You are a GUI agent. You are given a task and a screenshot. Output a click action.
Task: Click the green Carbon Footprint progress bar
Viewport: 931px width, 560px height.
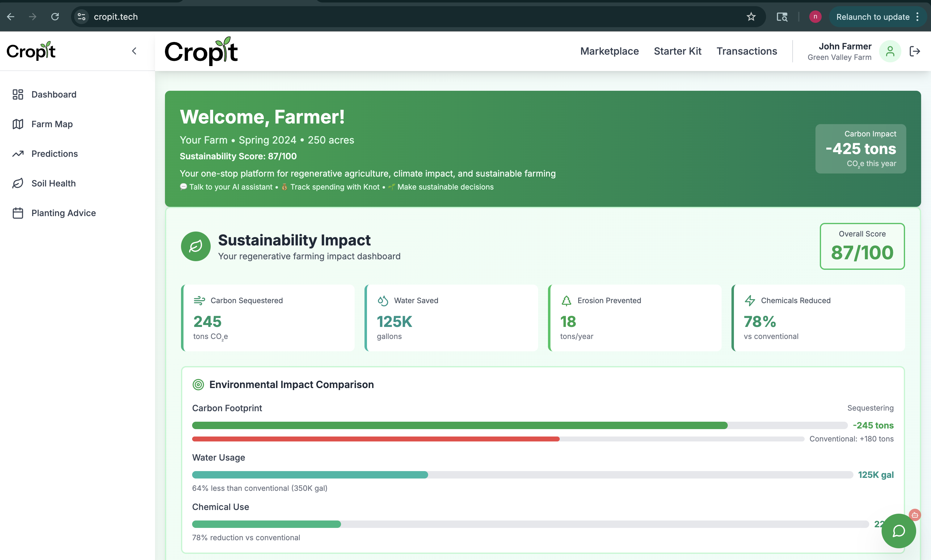[x=459, y=425]
